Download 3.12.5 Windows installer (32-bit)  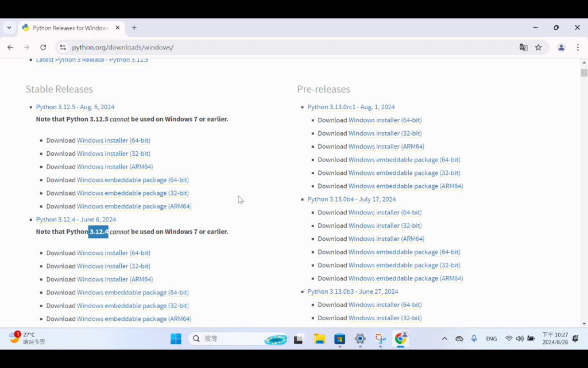pyautogui.click(x=114, y=154)
